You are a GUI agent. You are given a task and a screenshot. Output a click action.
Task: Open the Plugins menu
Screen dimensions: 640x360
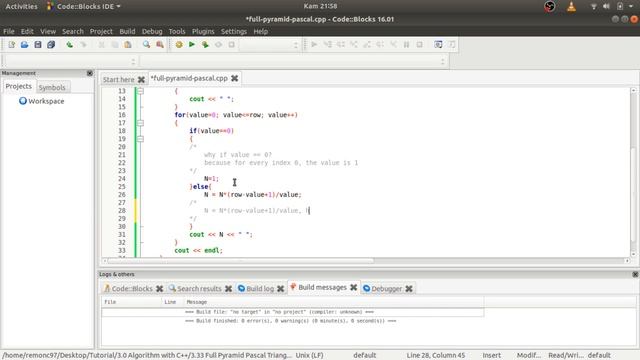pos(203,31)
